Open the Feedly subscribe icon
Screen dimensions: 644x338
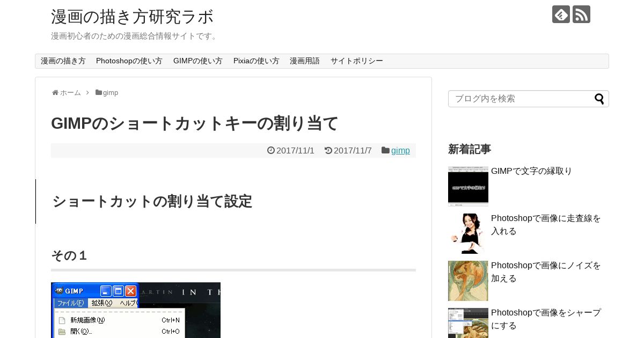pyautogui.click(x=561, y=14)
